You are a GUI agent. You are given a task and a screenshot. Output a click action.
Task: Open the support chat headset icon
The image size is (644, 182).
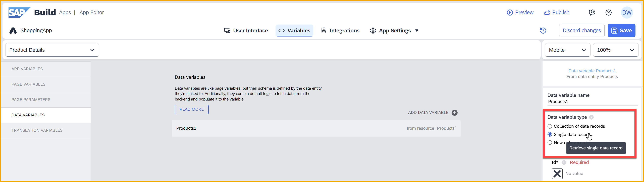592,13
